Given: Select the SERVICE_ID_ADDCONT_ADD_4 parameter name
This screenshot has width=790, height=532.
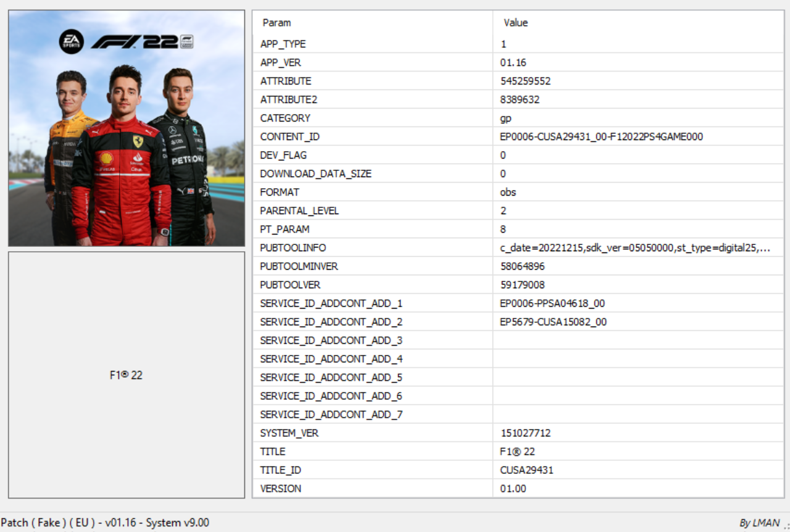Looking at the screenshot, I should [x=331, y=359].
